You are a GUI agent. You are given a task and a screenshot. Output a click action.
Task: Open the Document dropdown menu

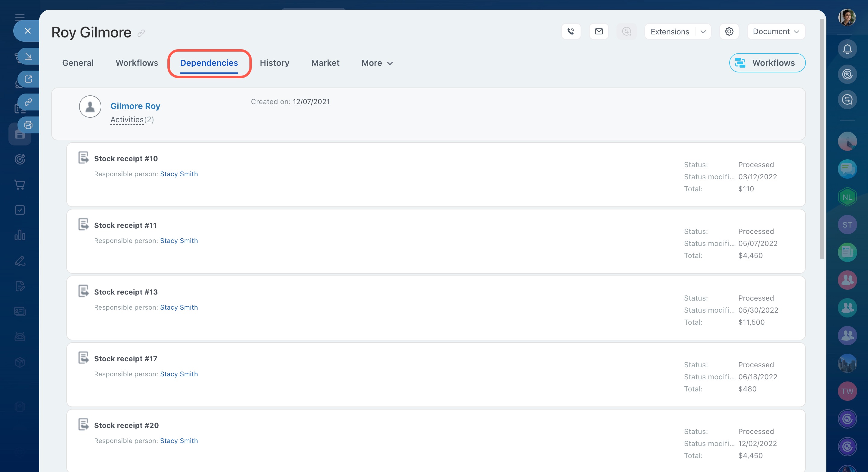coord(776,31)
